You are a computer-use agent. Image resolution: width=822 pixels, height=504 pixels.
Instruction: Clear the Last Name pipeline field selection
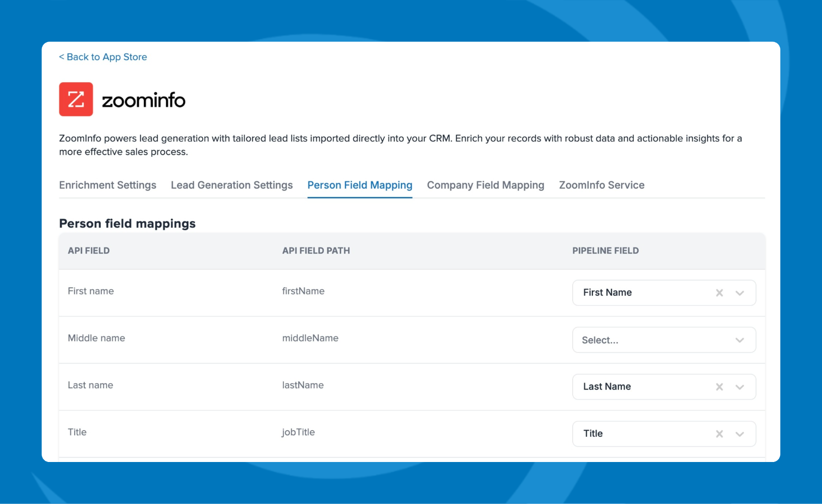719,387
